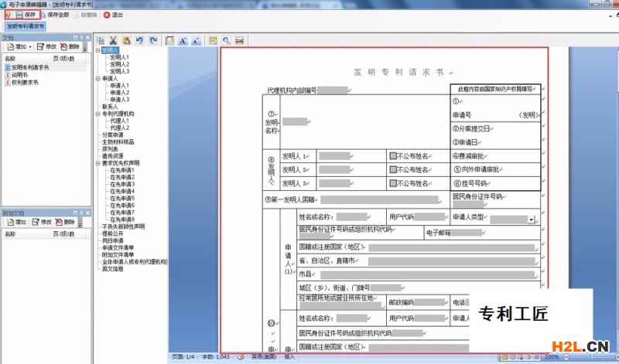The height and width of the screenshot is (364, 619).
Task: Check 不公布姓名 box for 发明人 1
Action: tap(393, 155)
